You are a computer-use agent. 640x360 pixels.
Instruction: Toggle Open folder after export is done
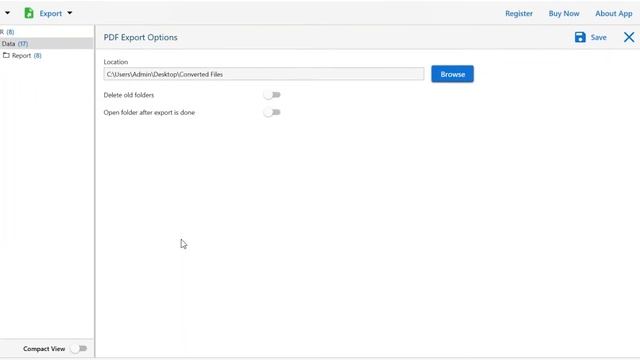click(272, 112)
